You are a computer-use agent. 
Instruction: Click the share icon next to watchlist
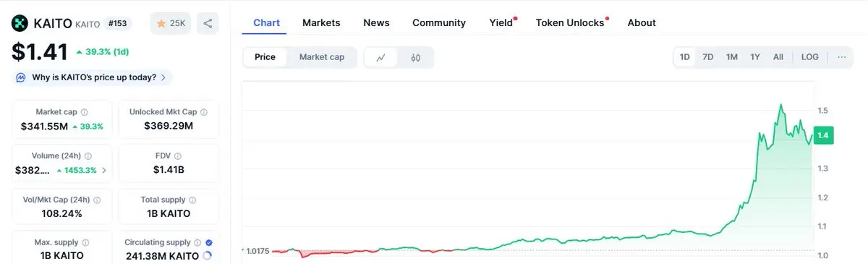tap(208, 24)
